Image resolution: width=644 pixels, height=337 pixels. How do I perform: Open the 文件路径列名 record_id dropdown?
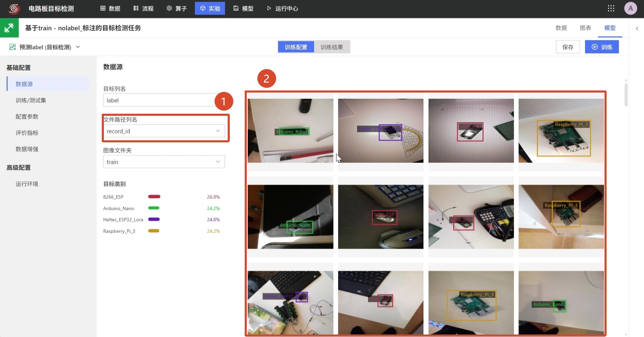pyautogui.click(x=164, y=131)
